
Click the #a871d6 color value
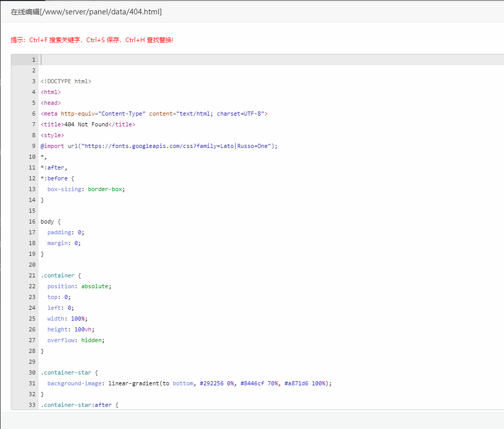296,383
